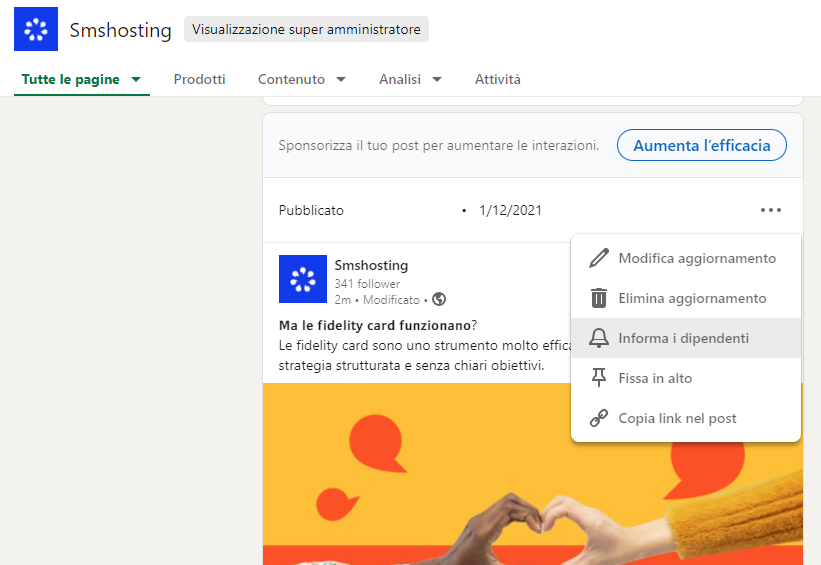Expand the Contenuto dropdown arrow

pos(341,80)
